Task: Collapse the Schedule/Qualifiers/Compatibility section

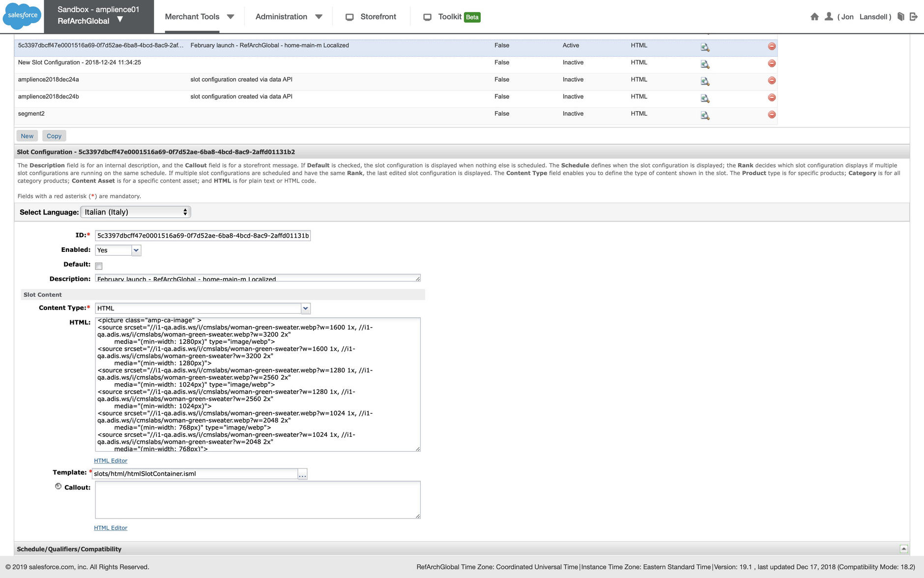Action: tap(904, 549)
